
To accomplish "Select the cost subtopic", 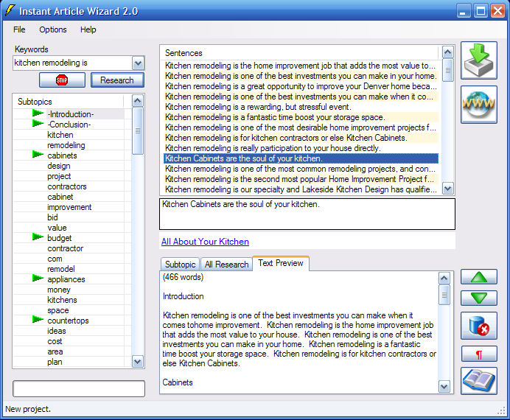I will 55,341.
